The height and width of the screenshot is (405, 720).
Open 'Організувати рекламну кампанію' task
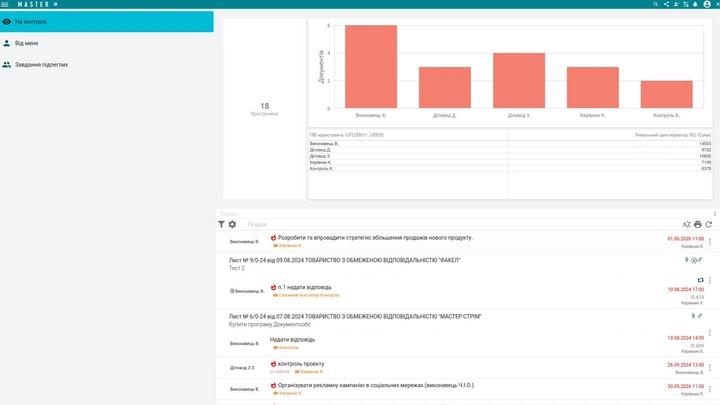click(376, 386)
